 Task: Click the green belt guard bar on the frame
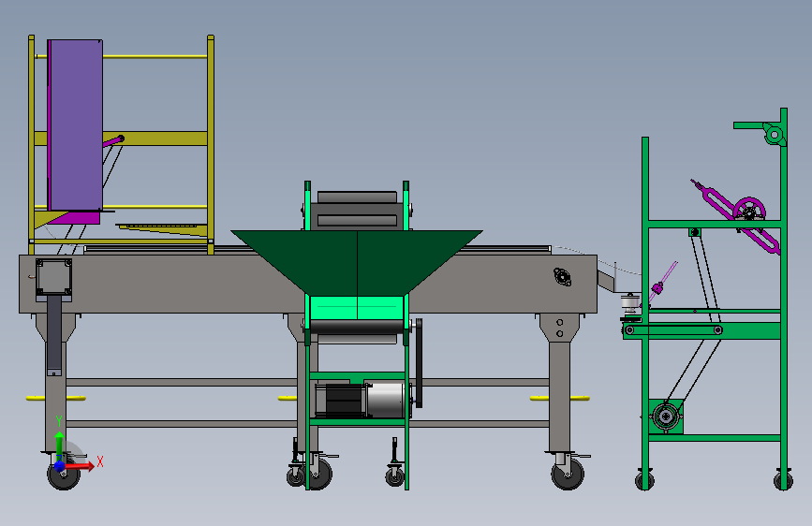[x=701, y=330]
